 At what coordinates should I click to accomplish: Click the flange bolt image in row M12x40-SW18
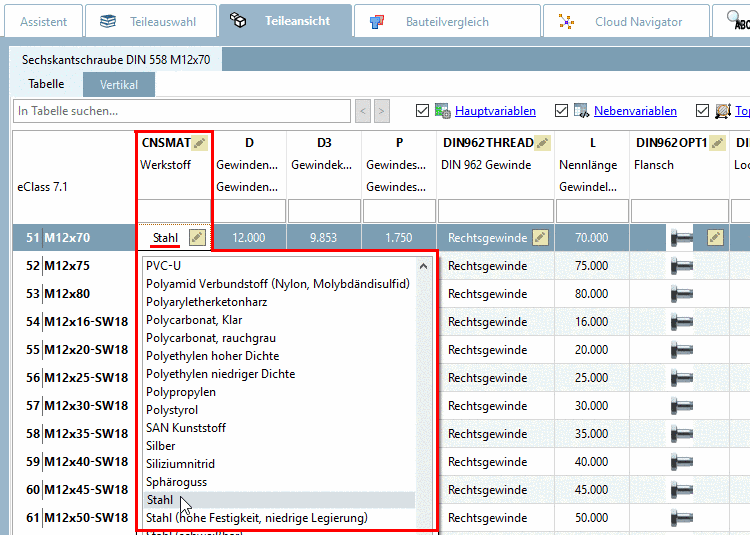pyautogui.click(x=682, y=462)
